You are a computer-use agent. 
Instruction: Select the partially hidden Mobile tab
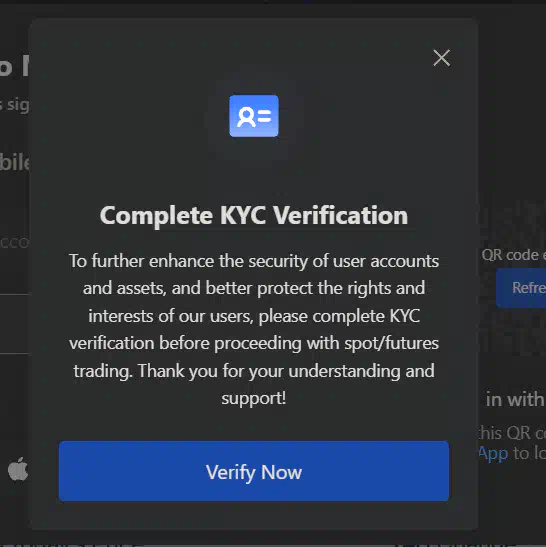pyautogui.click(x=15, y=162)
